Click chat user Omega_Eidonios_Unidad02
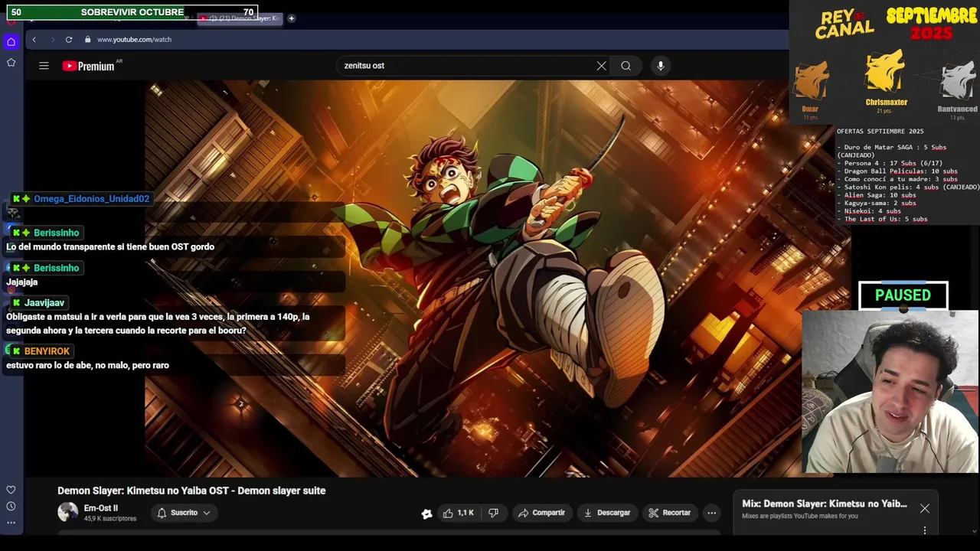This screenshot has height=551, width=980. click(91, 199)
